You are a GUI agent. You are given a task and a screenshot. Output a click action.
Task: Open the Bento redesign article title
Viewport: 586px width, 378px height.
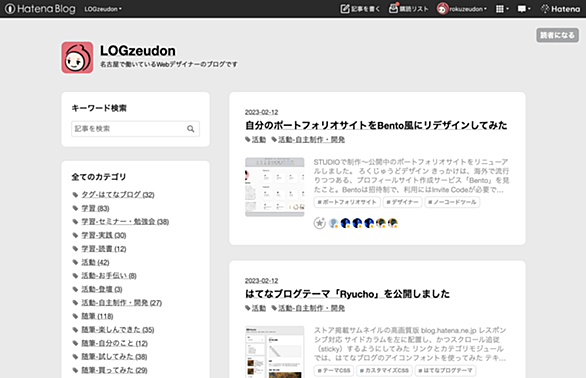[376, 125]
